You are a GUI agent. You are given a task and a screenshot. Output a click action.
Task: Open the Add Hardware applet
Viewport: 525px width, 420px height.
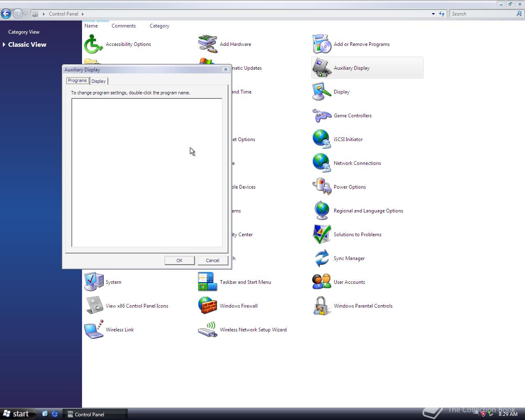(208, 44)
